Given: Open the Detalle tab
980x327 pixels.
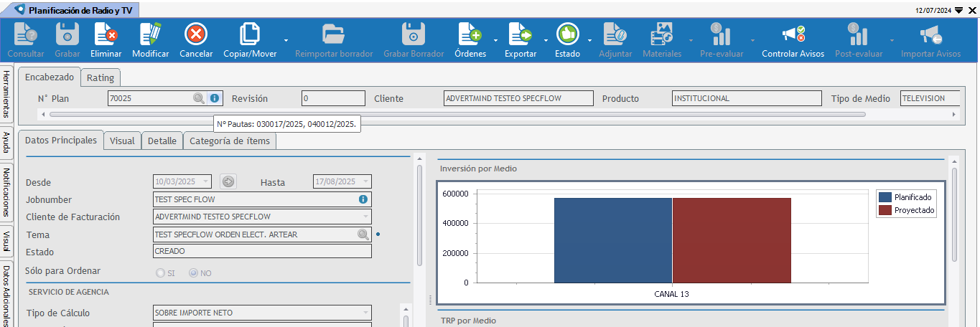Looking at the screenshot, I should [162, 141].
